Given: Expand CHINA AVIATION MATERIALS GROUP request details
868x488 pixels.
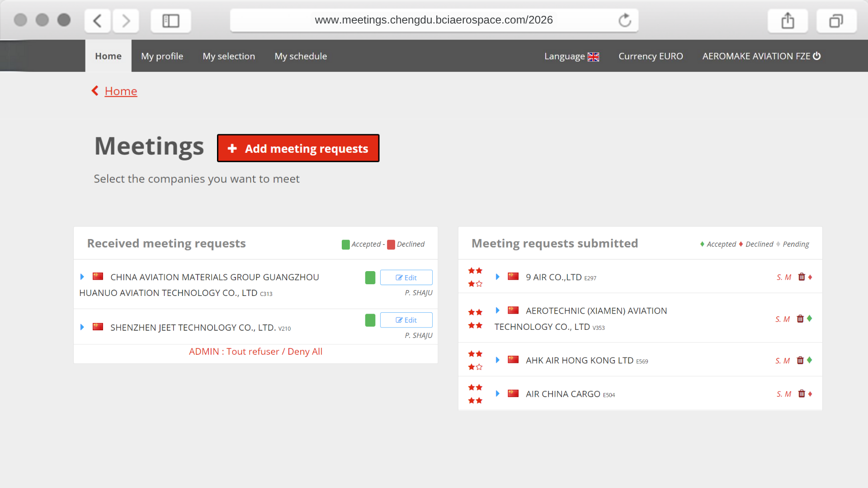Looking at the screenshot, I should point(82,277).
